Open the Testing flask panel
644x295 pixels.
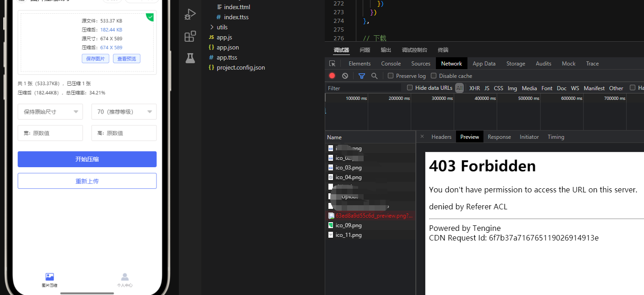click(190, 58)
